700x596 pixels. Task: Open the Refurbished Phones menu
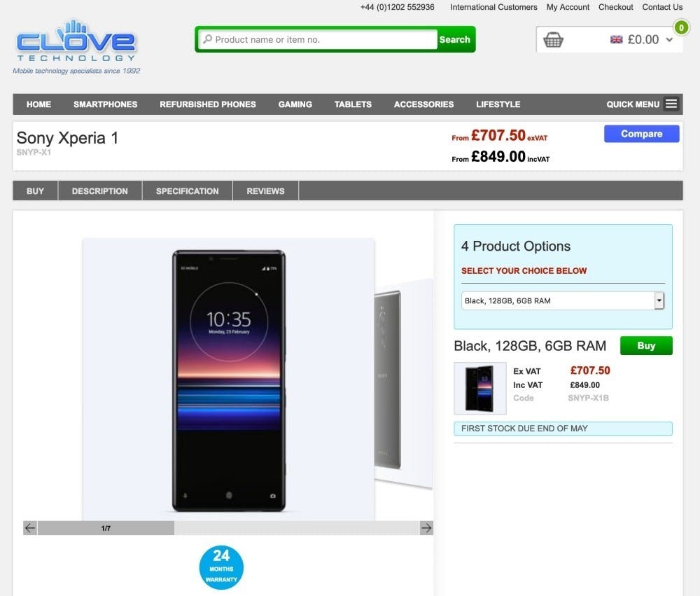coord(208,104)
